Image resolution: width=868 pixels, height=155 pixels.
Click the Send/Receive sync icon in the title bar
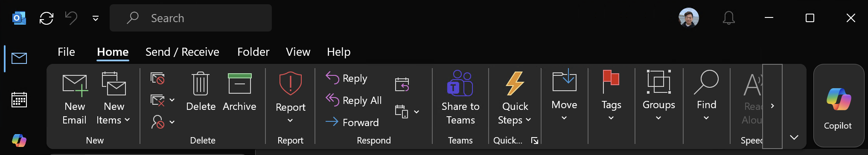point(47,18)
